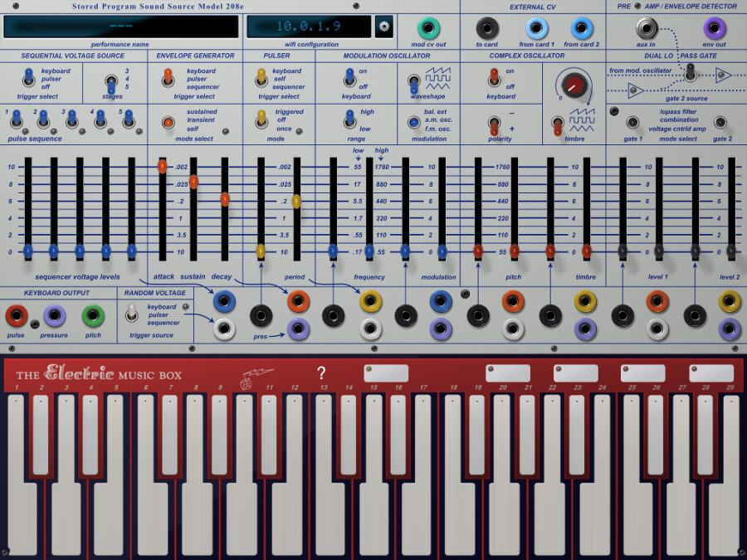Flip the polarity switch
Screen dimensions: 747x560
[x=494, y=124]
